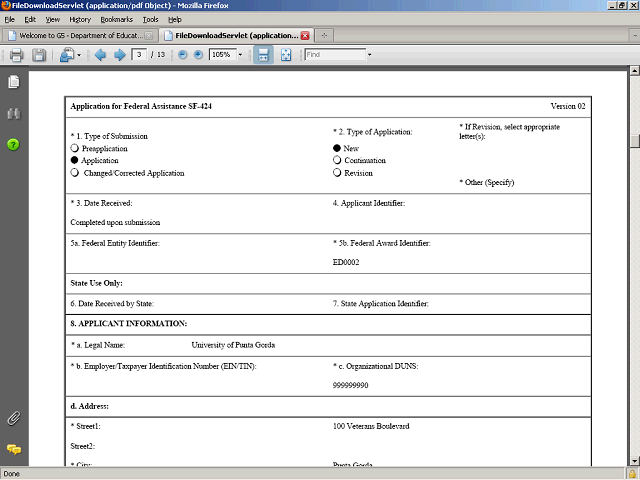Open the Help menu
640x480 pixels.
pos(175,19)
